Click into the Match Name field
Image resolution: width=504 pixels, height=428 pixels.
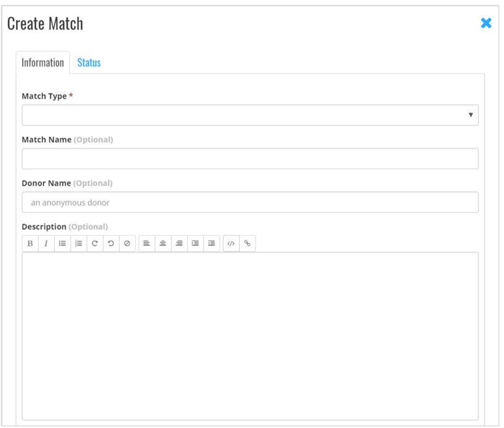pos(251,158)
